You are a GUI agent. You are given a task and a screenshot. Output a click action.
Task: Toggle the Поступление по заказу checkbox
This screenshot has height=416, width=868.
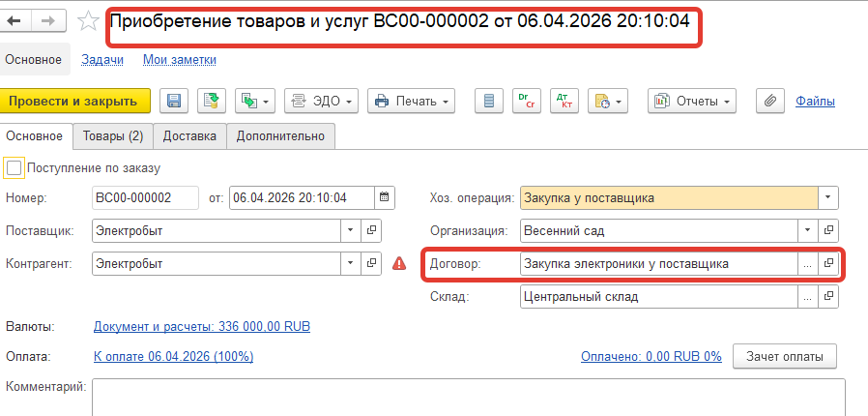click(14, 168)
